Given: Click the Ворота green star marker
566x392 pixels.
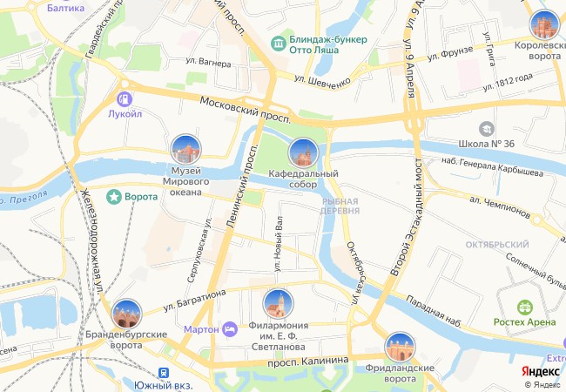Looking at the screenshot, I should (114, 197).
